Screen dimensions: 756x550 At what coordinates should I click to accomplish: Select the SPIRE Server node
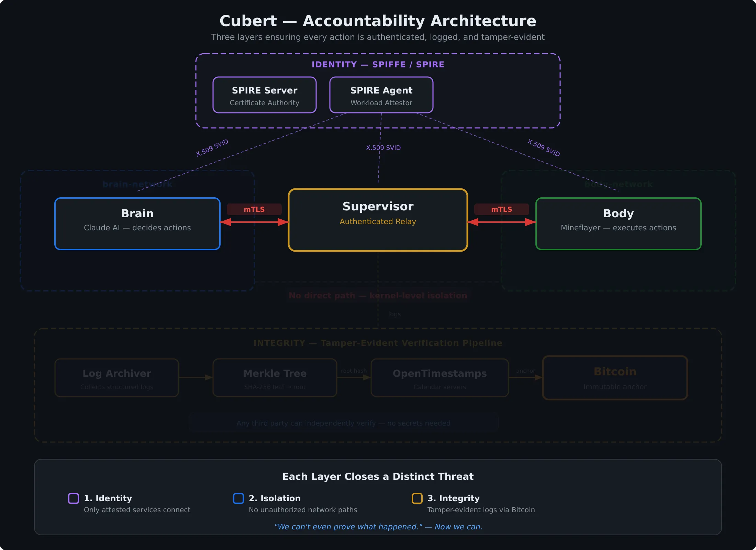[x=265, y=95]
